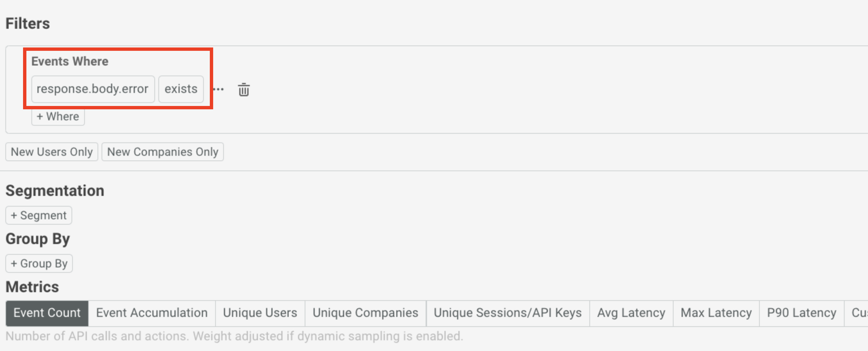
Task: Select the Event Count metric tab
Action: coord(47,313)
